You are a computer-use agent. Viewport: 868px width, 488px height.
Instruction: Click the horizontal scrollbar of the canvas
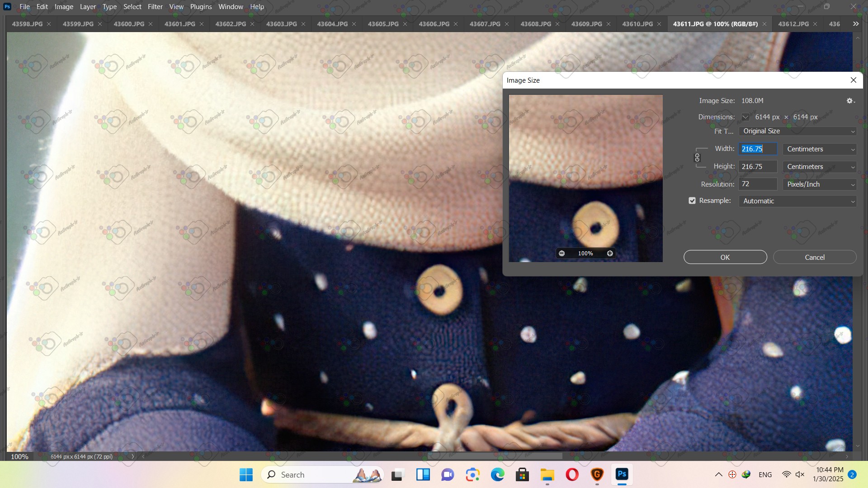(495, 456)
